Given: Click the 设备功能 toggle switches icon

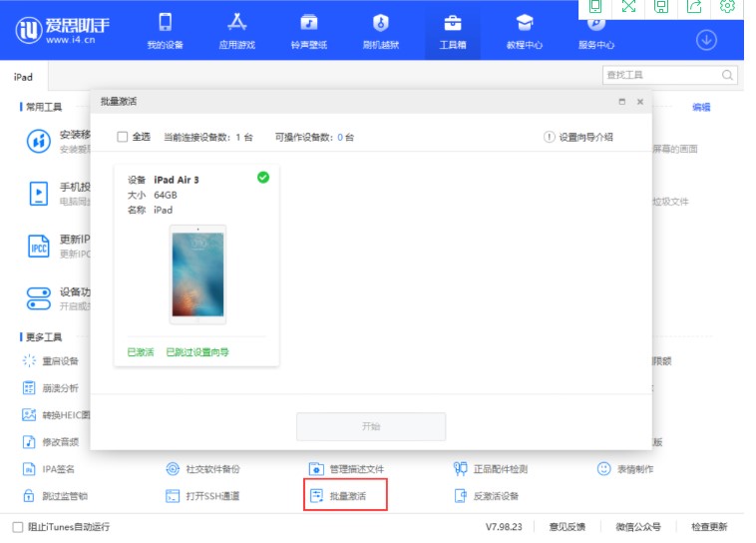Looking at the screenshot, I should click(39, 298).
